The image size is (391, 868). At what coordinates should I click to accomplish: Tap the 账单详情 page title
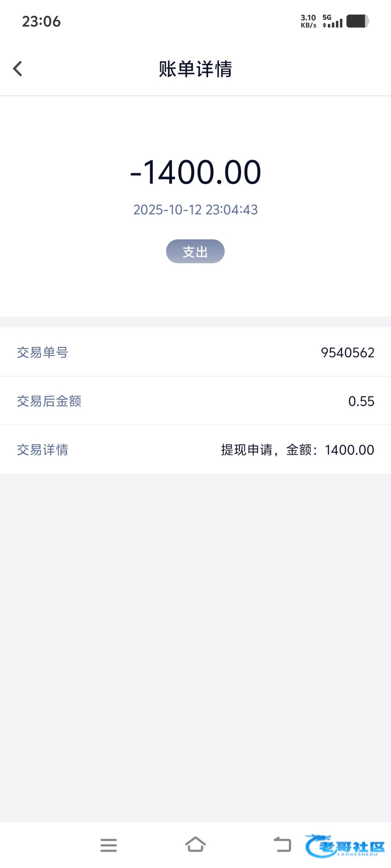(195, 69)
